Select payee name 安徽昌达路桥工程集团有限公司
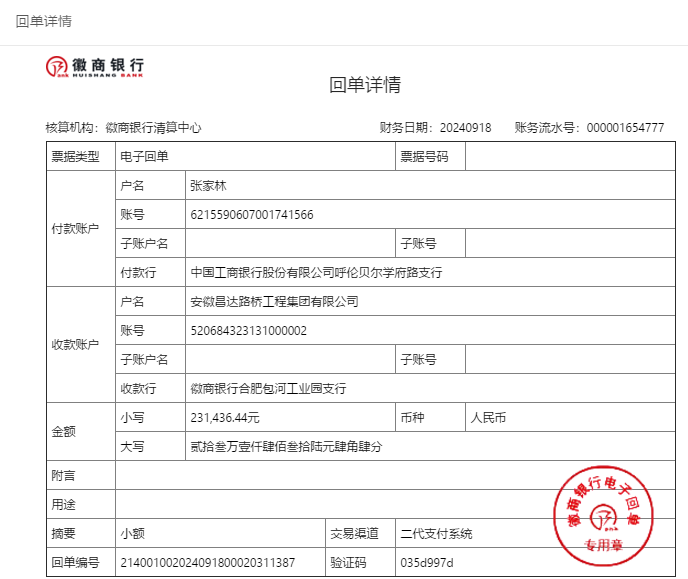 tap(274, 301)
